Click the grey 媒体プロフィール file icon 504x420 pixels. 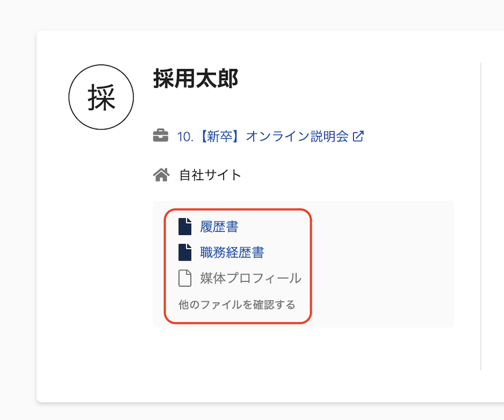point(185,279)
